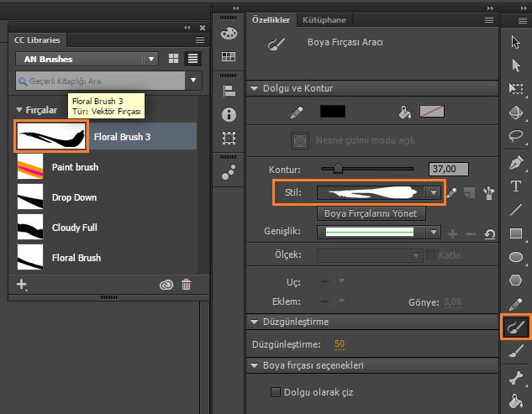The image size is (532, 414).
Task: Switch to the Özellikler tab
Action: 271,20
